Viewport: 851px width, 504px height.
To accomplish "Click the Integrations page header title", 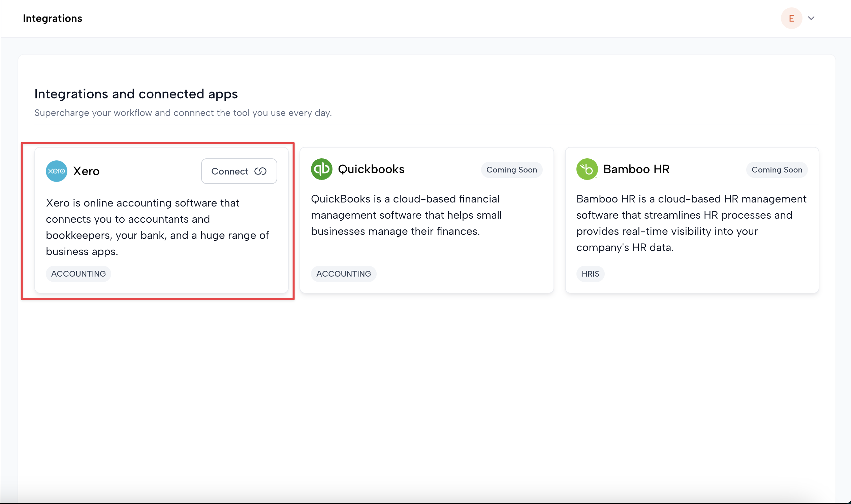I will pos(52,18).
